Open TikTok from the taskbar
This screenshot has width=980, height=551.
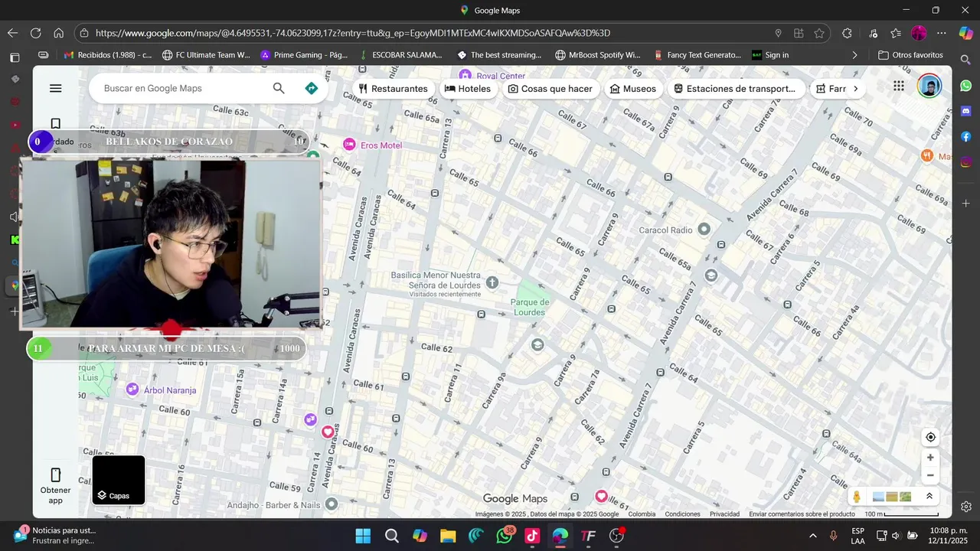pyautogui.click(x=532, y=536)
